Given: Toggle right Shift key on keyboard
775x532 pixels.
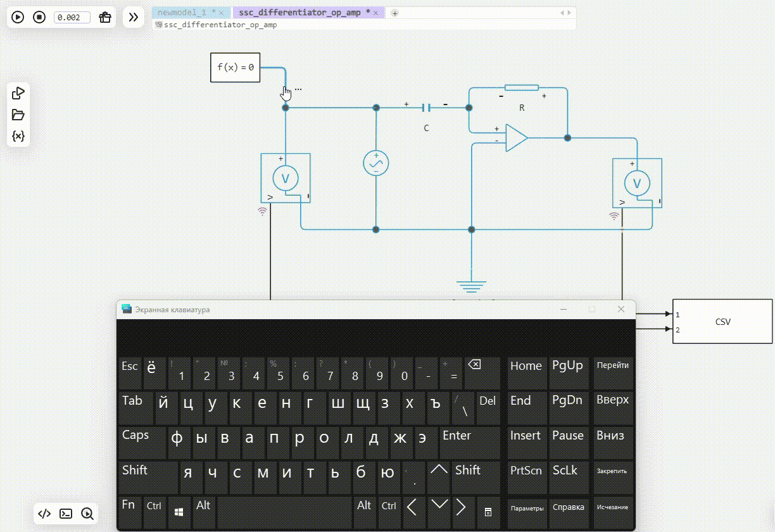Looking at the screenshot, I should point(476,478).
